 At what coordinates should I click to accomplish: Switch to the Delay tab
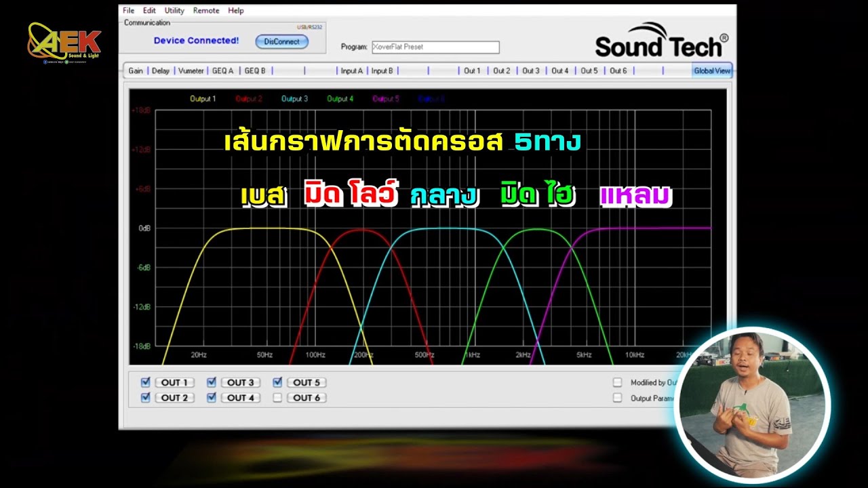(x=161, y=70)
